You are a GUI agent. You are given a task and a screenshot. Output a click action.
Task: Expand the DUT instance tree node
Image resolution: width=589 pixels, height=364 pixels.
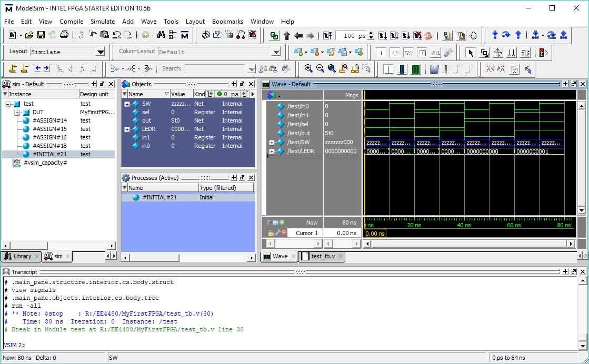tap(17, 112)
